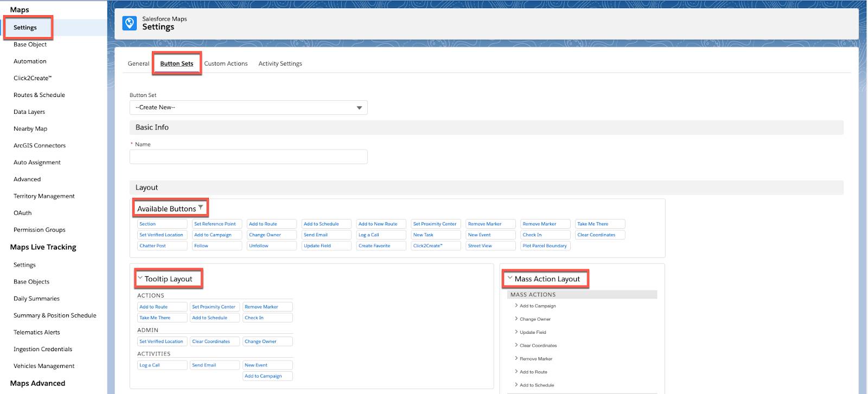Click Clear Coordinates under Tooltip Admin
868x394 pixels.
(215, 341)
